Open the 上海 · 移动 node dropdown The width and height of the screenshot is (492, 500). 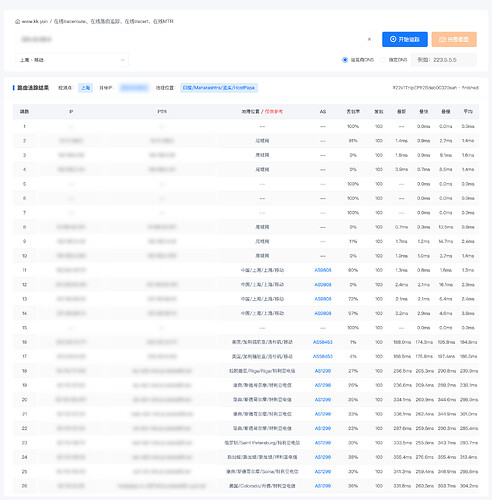[x=72, y=60]
